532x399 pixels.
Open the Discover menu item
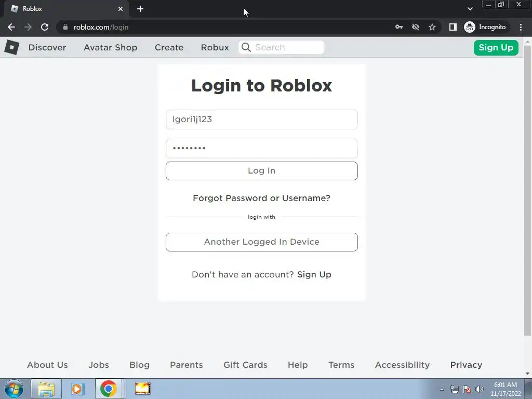click(47, 47)
